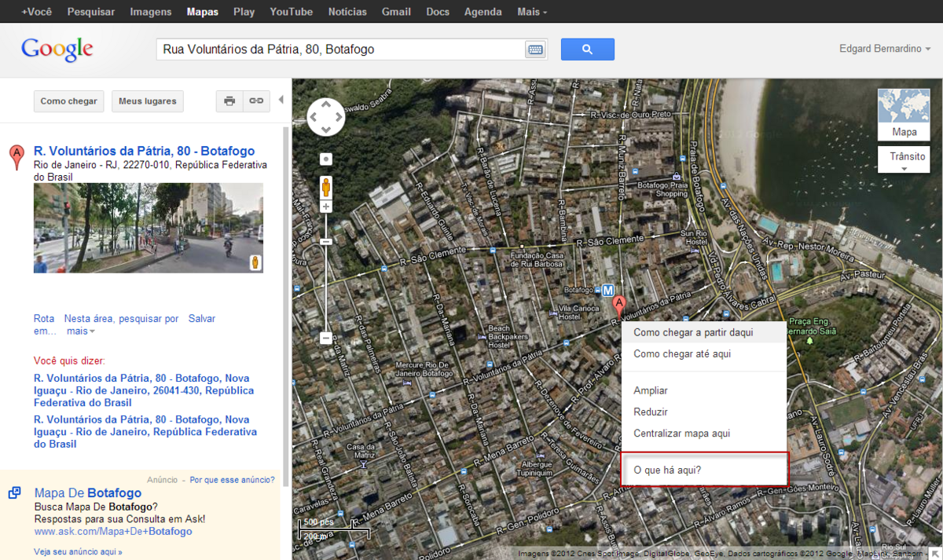Click the on-screen keyboard icon in search box
Image resolution: width=943 pixels, height=560 pixels.
(535, 49)
